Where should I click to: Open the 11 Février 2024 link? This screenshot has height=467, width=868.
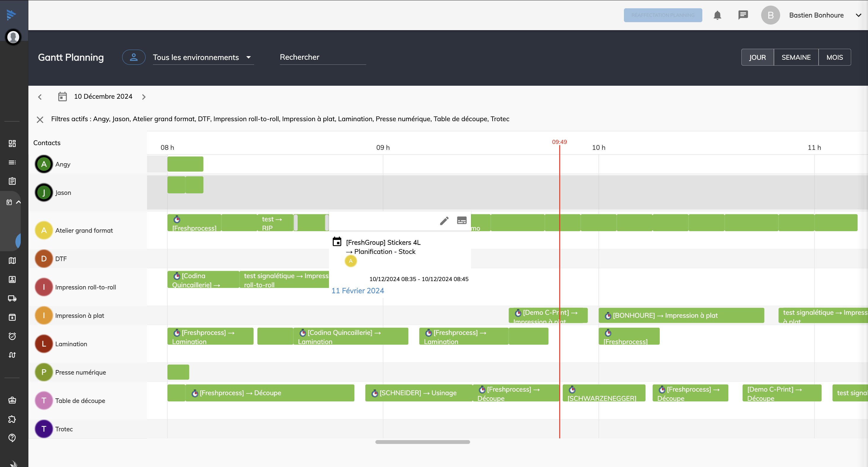[x=357, y=291]
